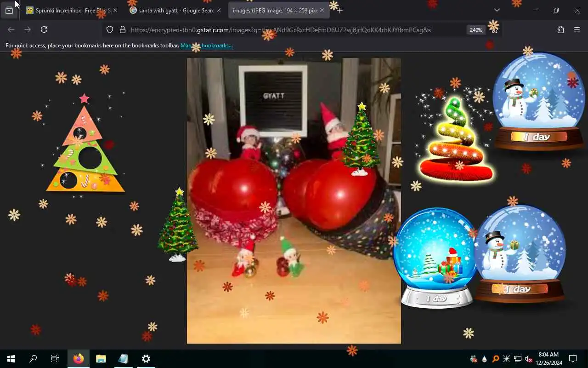Select the images JPEG Image tab
Viewport: 588px width, 368px height.
279,10
